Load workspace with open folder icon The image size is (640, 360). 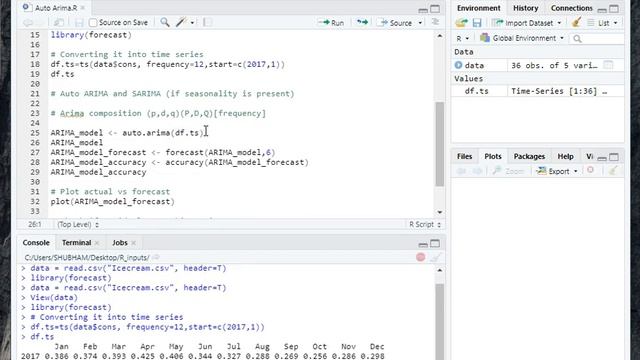462,23
